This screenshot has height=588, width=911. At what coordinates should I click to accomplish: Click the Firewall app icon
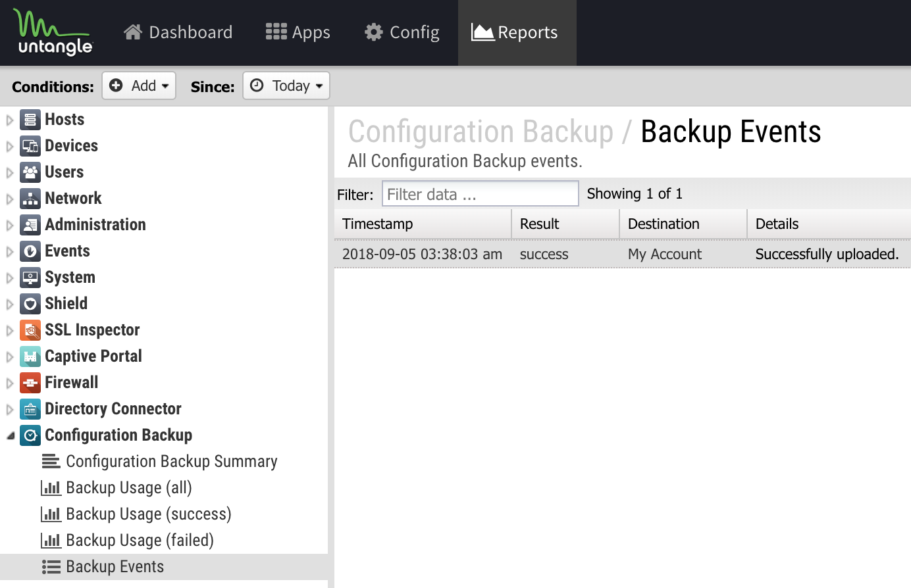click(30, 383)
